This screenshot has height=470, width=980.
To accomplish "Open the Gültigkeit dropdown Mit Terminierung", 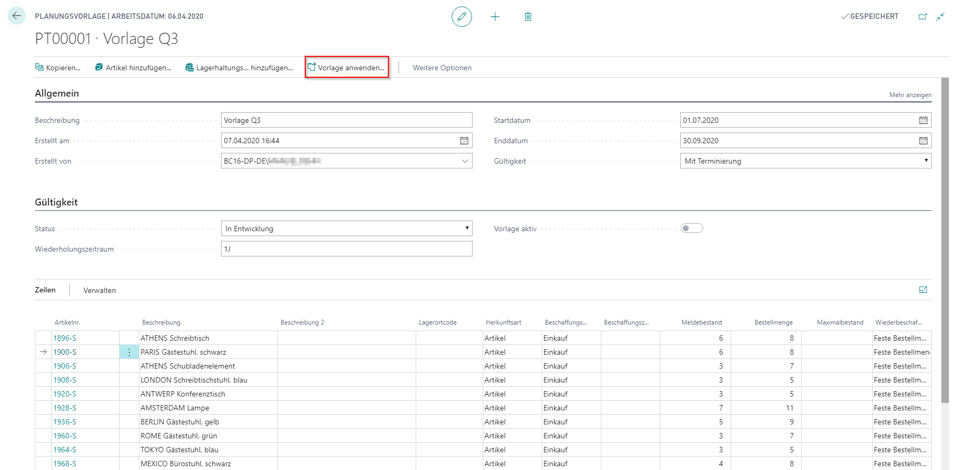I will [x=806, y=161].
